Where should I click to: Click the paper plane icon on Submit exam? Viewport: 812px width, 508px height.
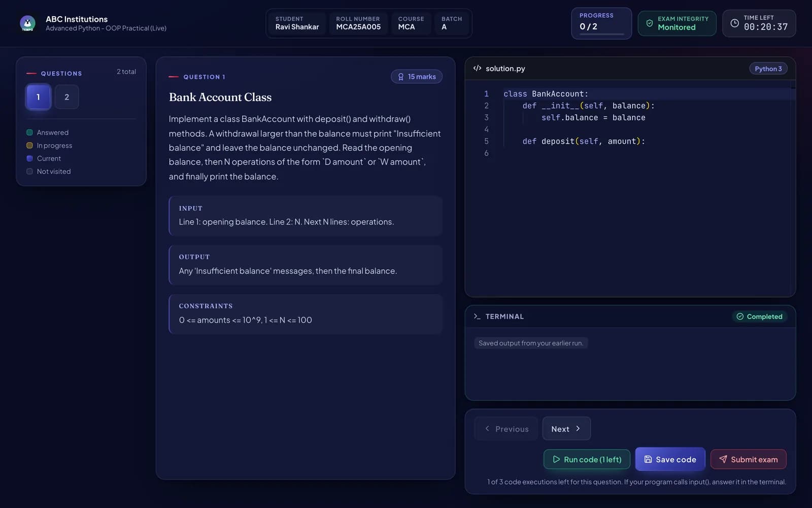click(723, 459)
